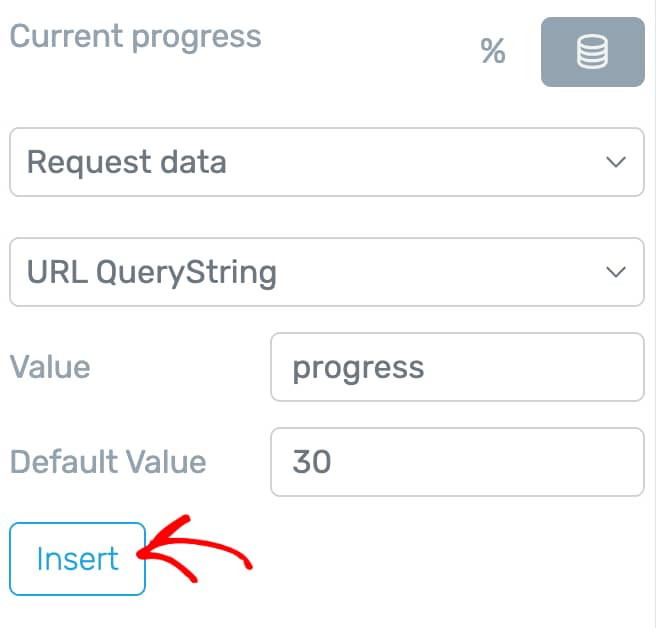Click the Insert button

77,559
